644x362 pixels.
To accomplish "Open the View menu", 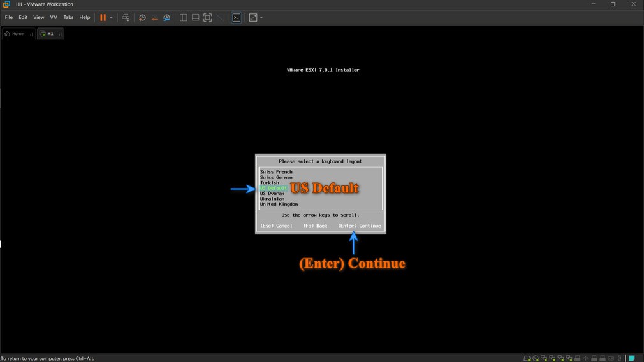I will point(39,17).
